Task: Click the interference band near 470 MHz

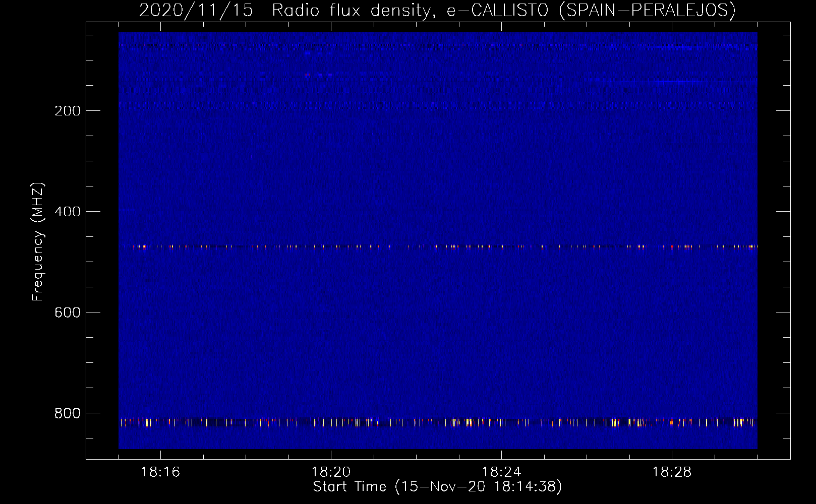Action: click(x=438, y=247)
